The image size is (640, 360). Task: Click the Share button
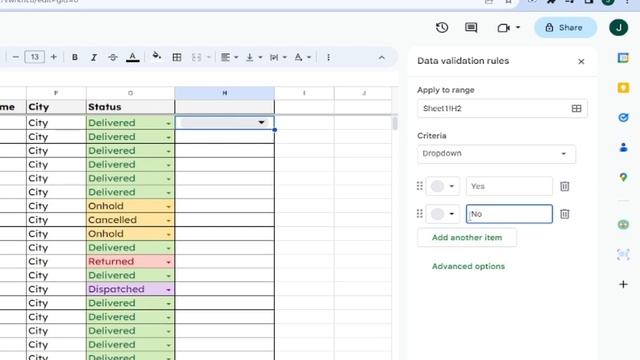(565, 28)
